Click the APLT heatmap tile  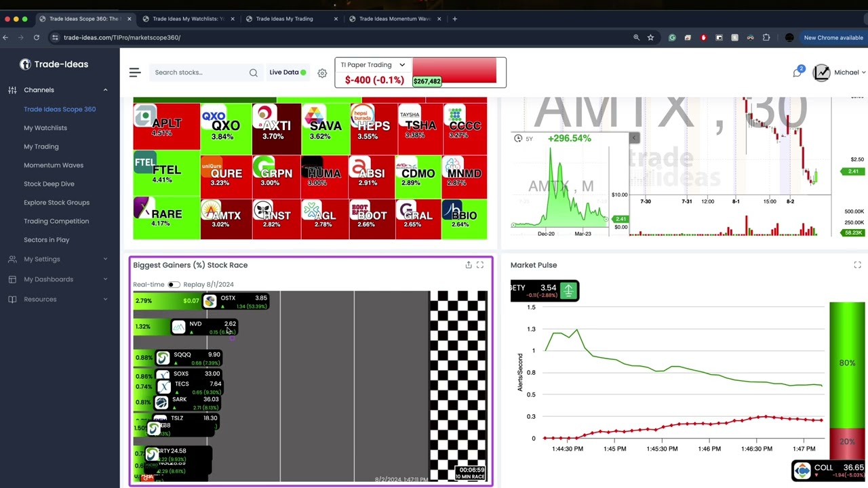(167, 126)
